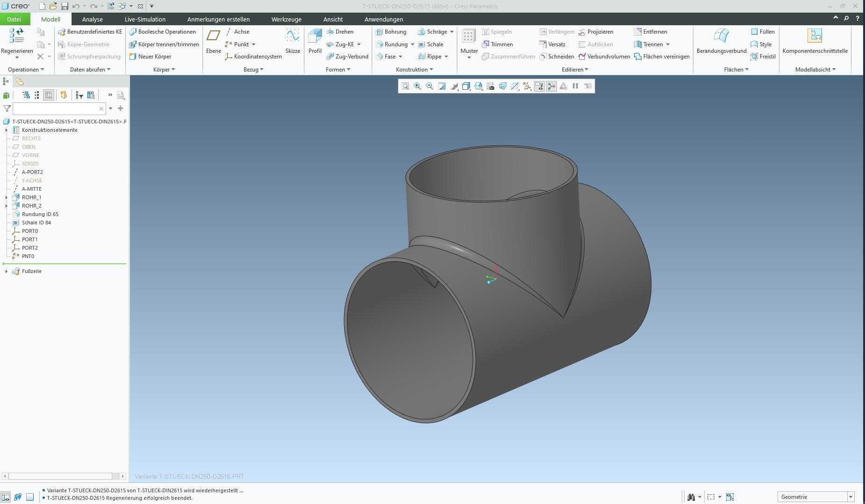The image size is (865, 504).
Task: Expand the ROHR_1 tree node
Action: pyautogui.click(x=7, y=197)
